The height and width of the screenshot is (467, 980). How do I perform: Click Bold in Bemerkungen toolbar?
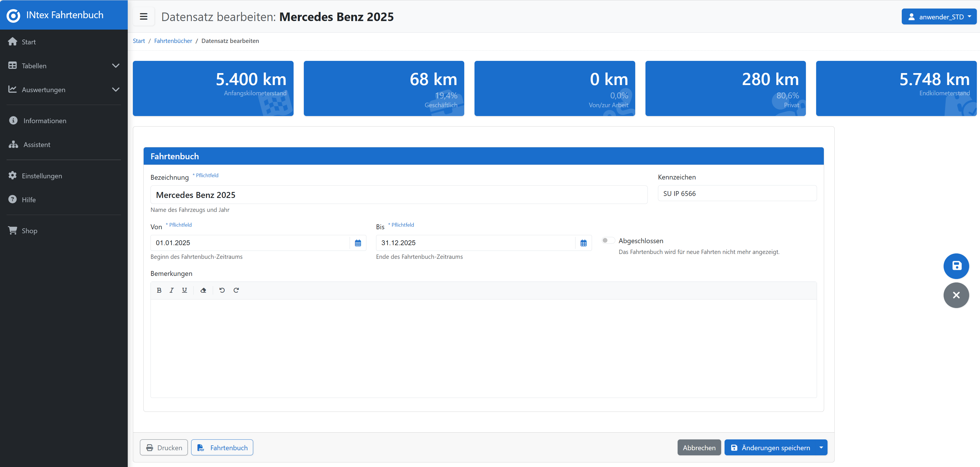tap(159, 290)
